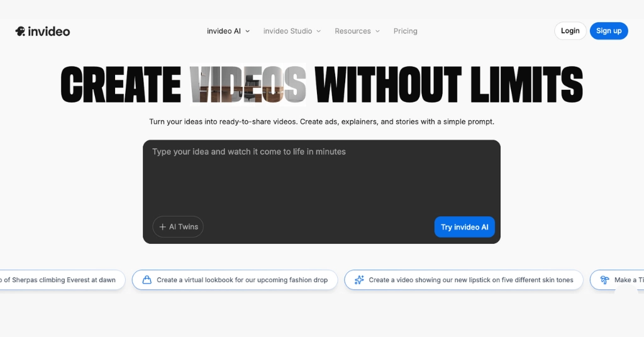The width and height of the screenshot is (644, 337).
Task: Click the 'Turn your ideas into ready-to-share videos' tagline
Action: point(321,122)
